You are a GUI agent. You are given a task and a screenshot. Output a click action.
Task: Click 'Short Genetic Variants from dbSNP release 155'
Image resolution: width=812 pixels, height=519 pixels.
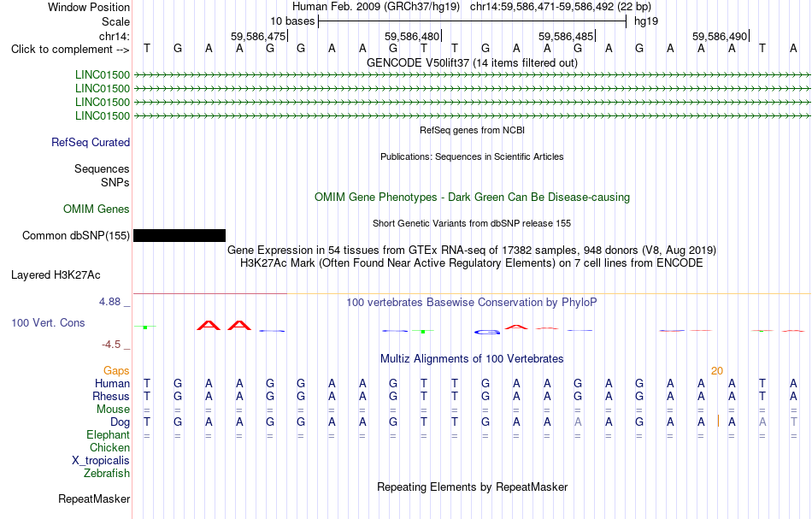click(472, 223)
